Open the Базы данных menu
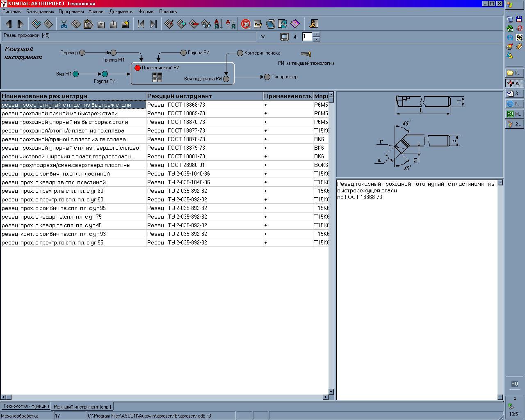Image resolution: width=525 pixels, height=420 pixels. pos(40,11)
